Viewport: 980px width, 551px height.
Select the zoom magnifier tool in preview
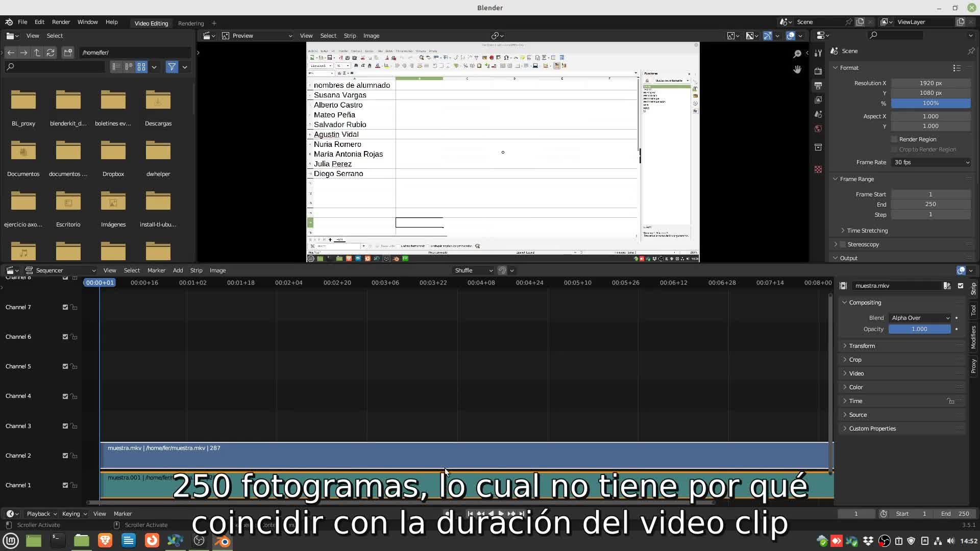[x=797, y=54]
